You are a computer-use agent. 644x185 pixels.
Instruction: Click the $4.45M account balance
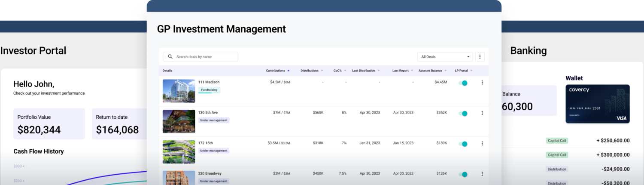coord(440,82)
